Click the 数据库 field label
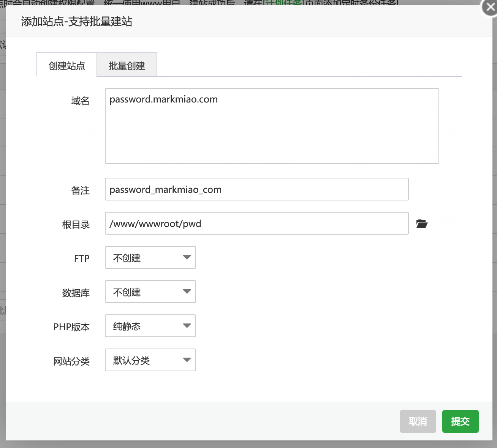 click(76, 293)
